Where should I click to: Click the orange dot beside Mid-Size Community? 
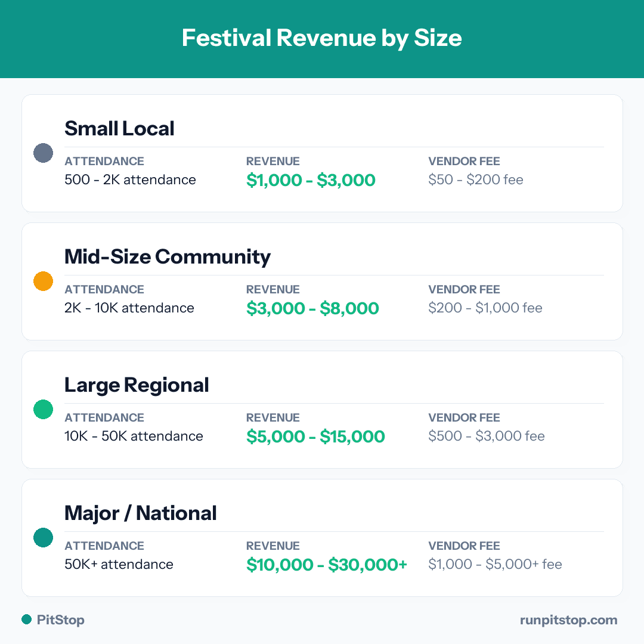[43, 281]
